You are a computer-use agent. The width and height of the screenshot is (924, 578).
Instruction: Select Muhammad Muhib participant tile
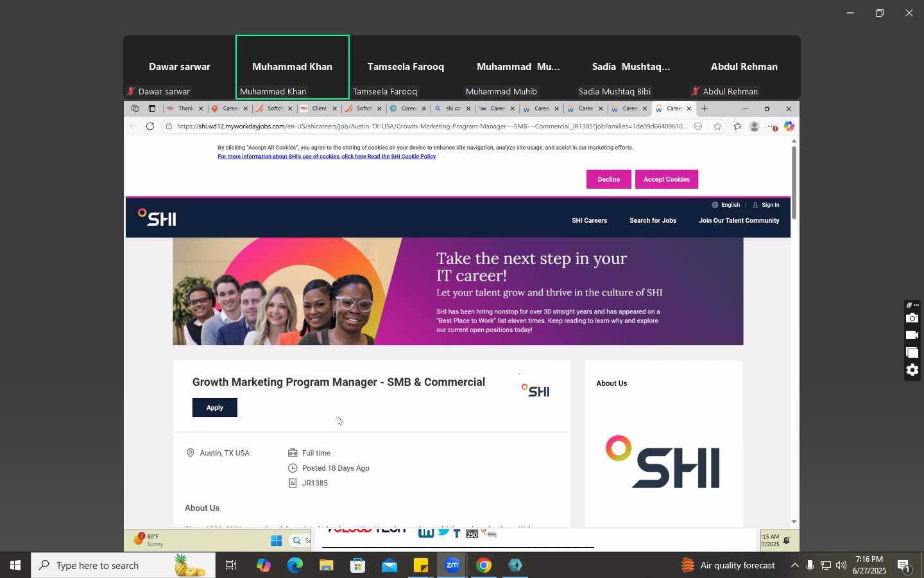click(518, 67)
